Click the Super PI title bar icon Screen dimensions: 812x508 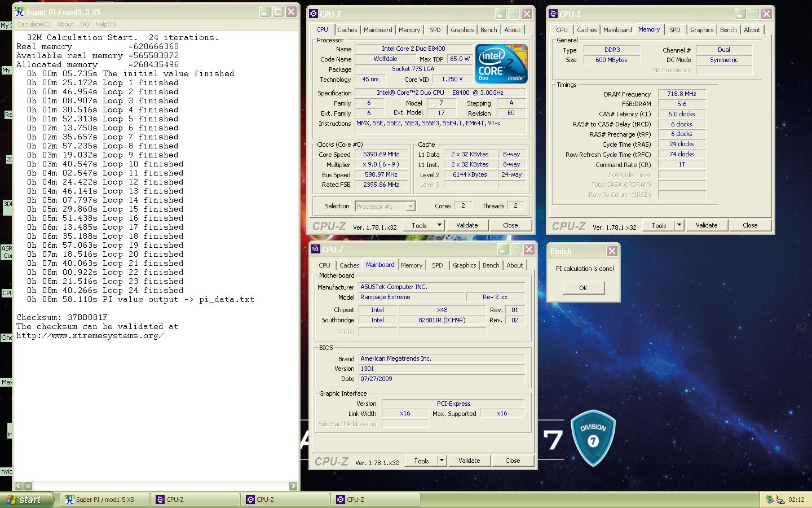[20, 11]
